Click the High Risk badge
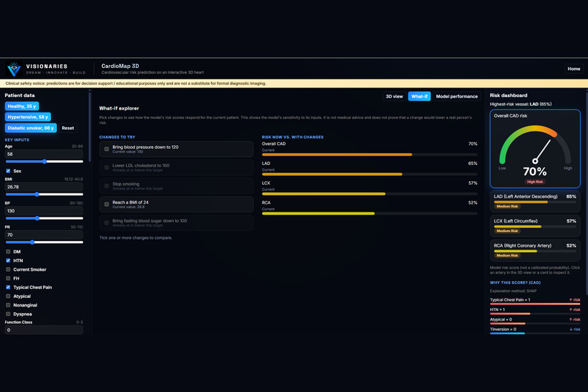This screenshot has width=588, height=392. (x=535, y=182)
